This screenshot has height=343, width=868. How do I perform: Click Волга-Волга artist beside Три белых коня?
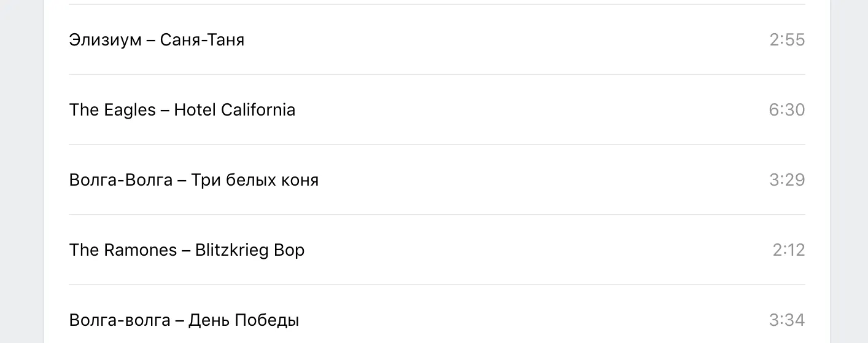coord(120,180)
